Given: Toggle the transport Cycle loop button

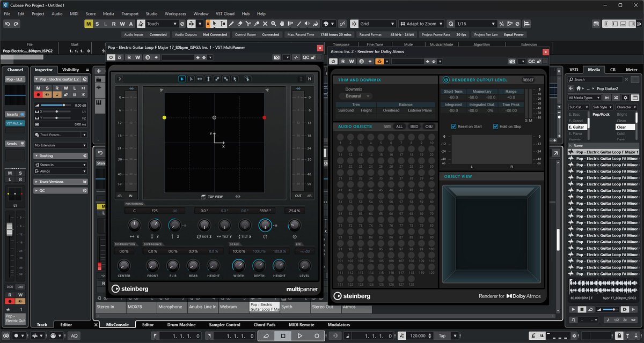Looking at the screenshot, I should (x=266, y=336).
